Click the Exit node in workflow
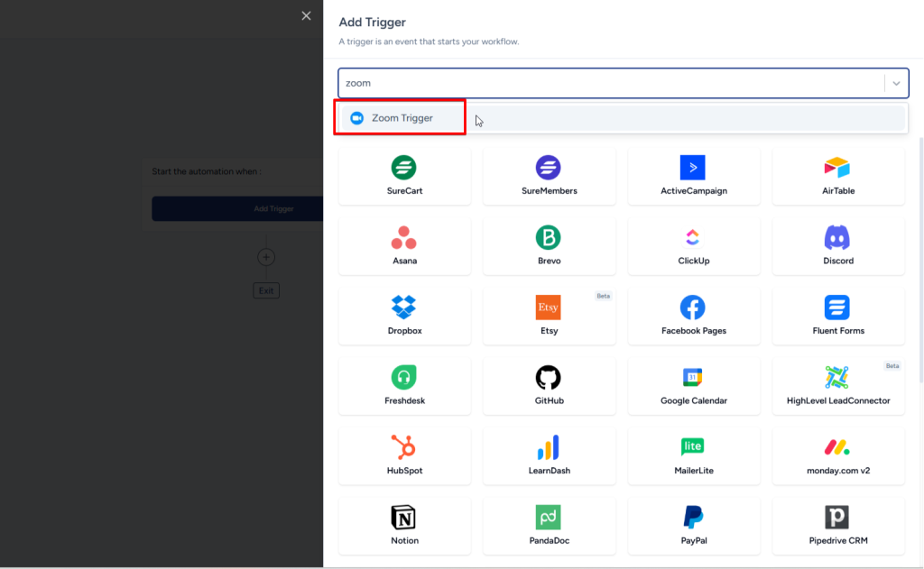This screenshot has height=569, width=924. (x=265, y=290)
